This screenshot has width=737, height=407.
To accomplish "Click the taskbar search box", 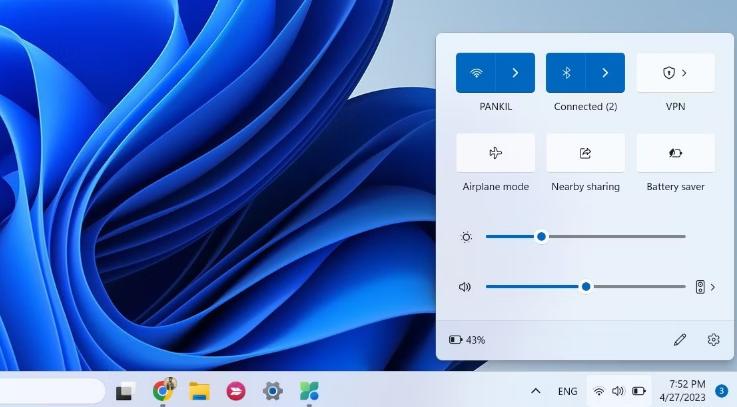I will pyautogui.click(x=51, y=391).
